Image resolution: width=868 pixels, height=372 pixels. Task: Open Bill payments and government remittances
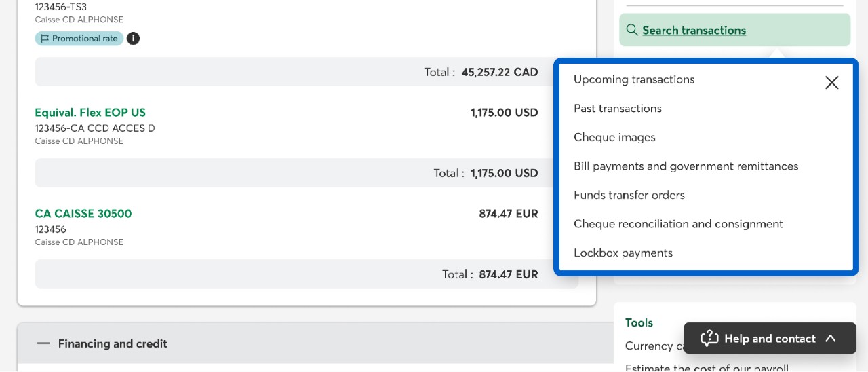686,166
